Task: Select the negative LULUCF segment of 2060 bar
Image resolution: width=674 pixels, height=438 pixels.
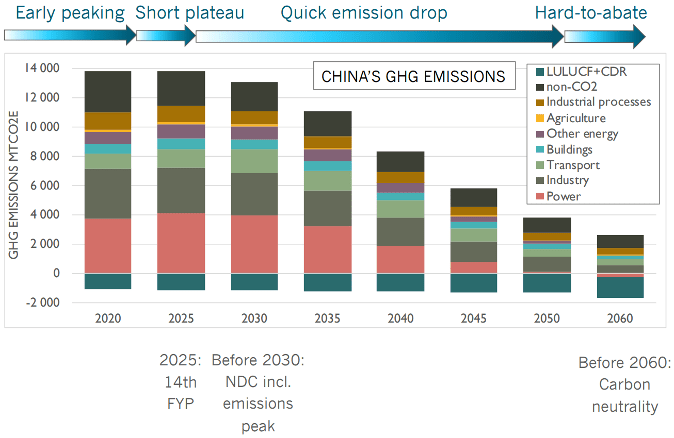Action: click(619, 287)
